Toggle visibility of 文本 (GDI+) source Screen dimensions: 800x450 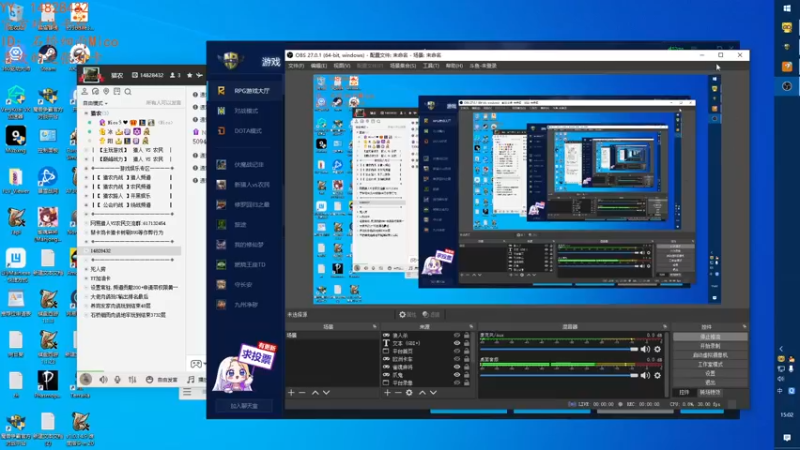click(457, 343)
